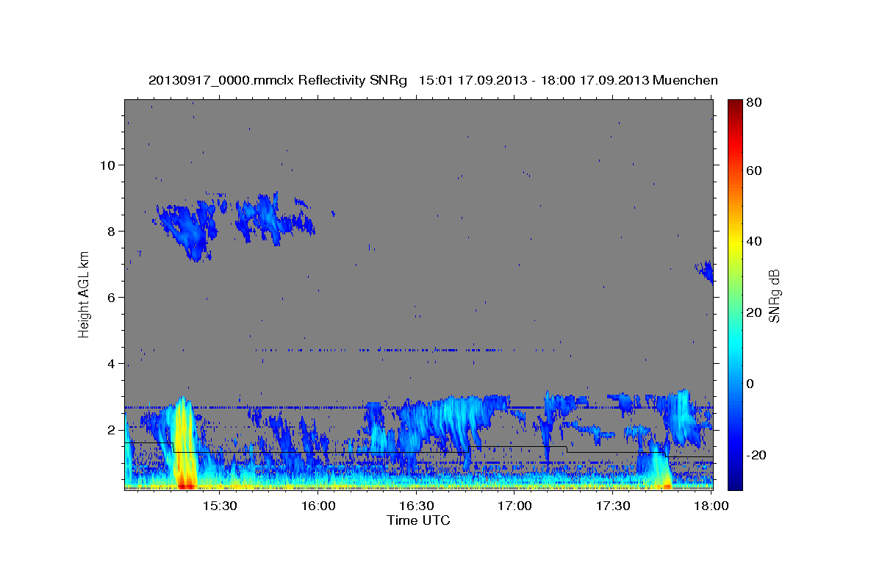Click the colorbar value 20

(753, 312)
